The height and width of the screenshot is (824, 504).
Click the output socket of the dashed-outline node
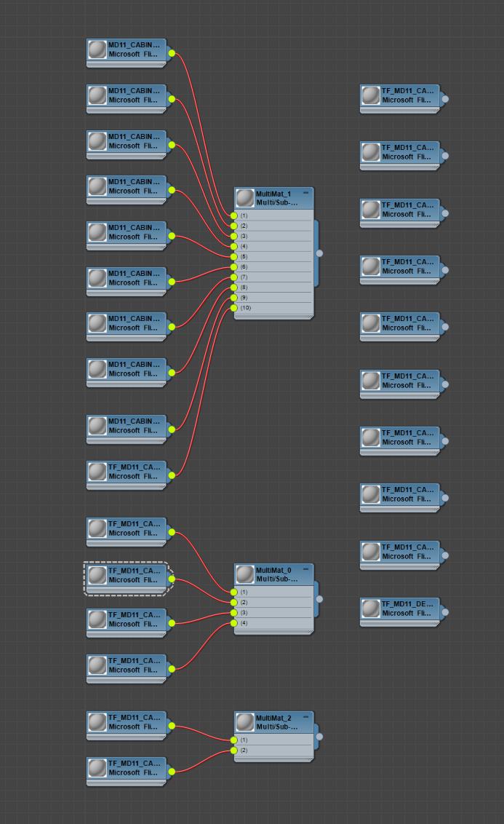[172, 579]
